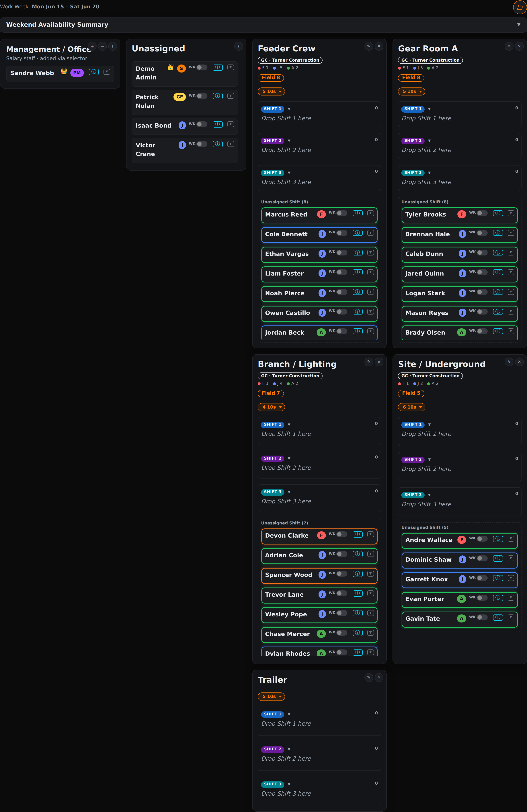The width and height of the screenshot is (527, 812).
Task: Toggle WK switch for Marcus Reed
Action: pyautogui.click(x=342, y=213)
